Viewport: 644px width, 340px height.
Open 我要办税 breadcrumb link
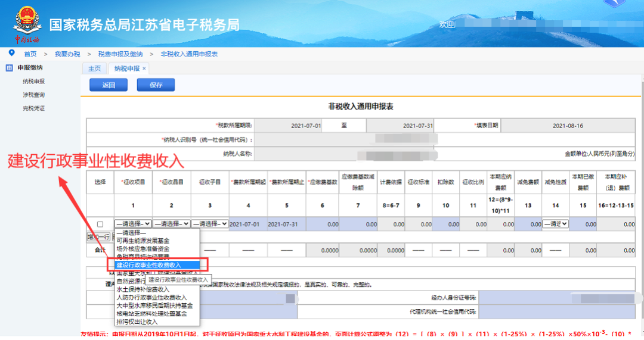pos(67,54)
